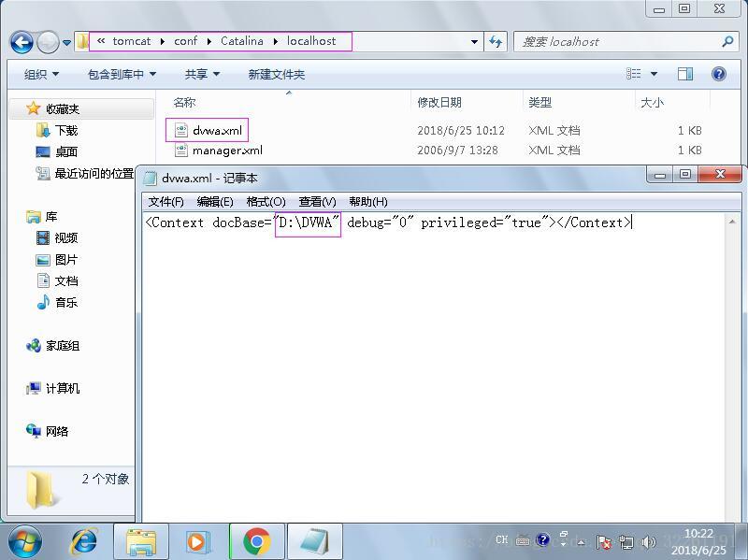Expand the arrow after conf breadcrumb

pyautogui.click(x=209, y=42)
